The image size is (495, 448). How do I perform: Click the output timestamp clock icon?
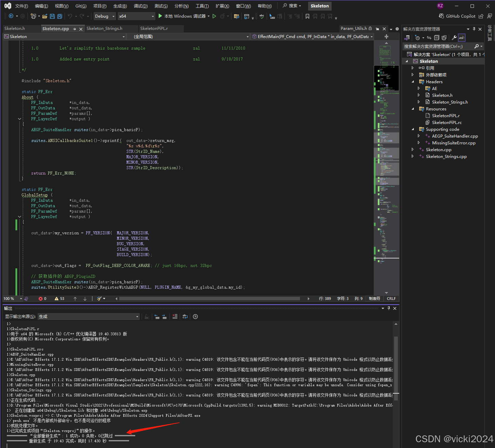click(195, 317)
